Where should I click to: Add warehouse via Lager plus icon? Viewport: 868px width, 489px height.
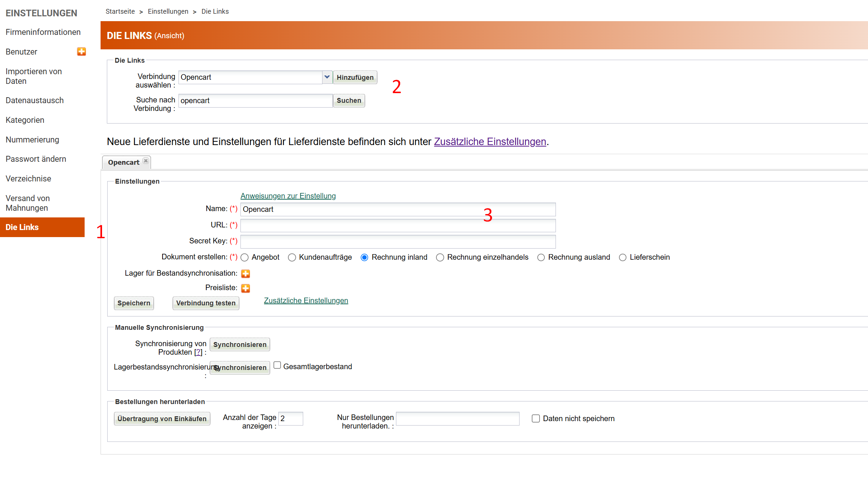click(x=245, y=274)
